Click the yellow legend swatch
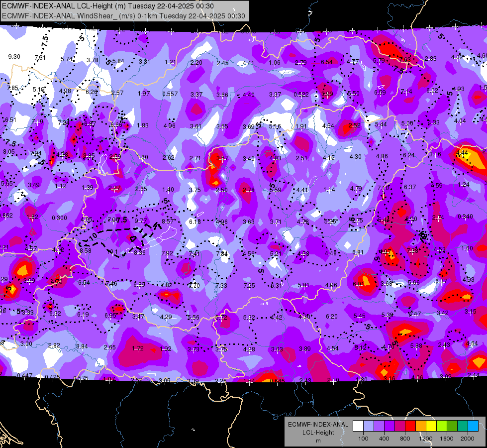The height and width of the screenshot is (448, 487). 431,426
